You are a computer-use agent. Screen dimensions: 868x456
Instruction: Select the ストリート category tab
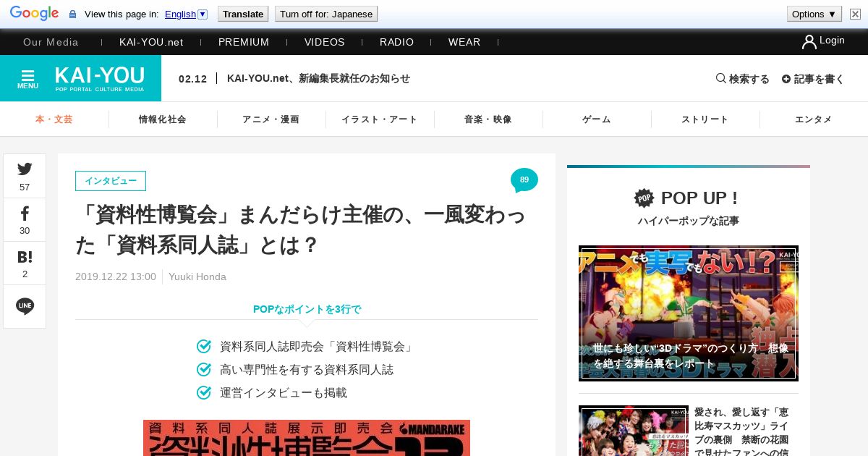(x=705, y=119)
